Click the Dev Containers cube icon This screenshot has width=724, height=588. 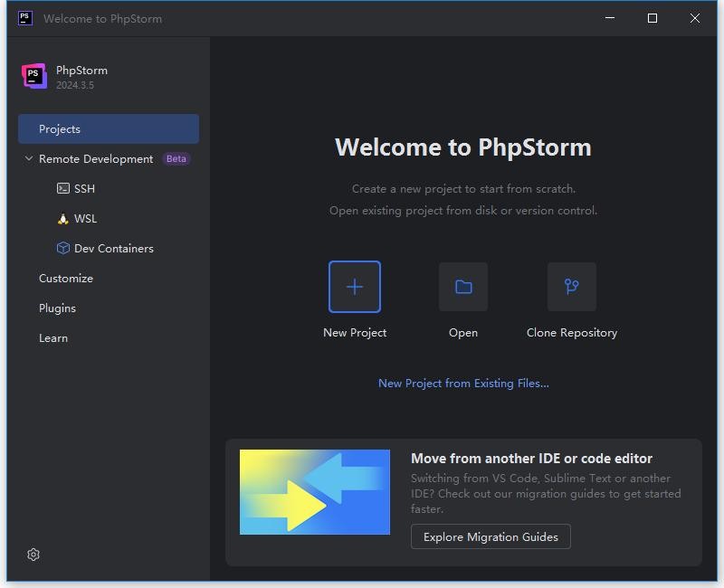tap(62, 248)
